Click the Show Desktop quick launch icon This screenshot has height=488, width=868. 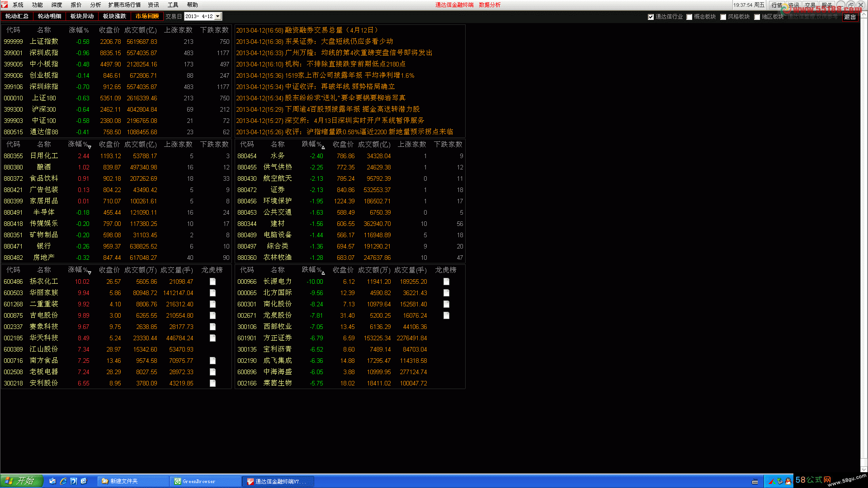pos(52,481)
